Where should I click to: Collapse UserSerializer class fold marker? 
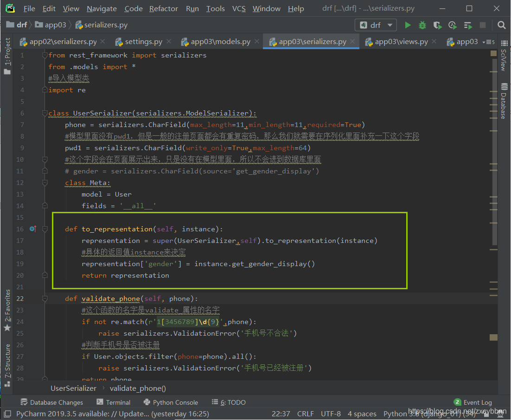[x=45, y=114]
